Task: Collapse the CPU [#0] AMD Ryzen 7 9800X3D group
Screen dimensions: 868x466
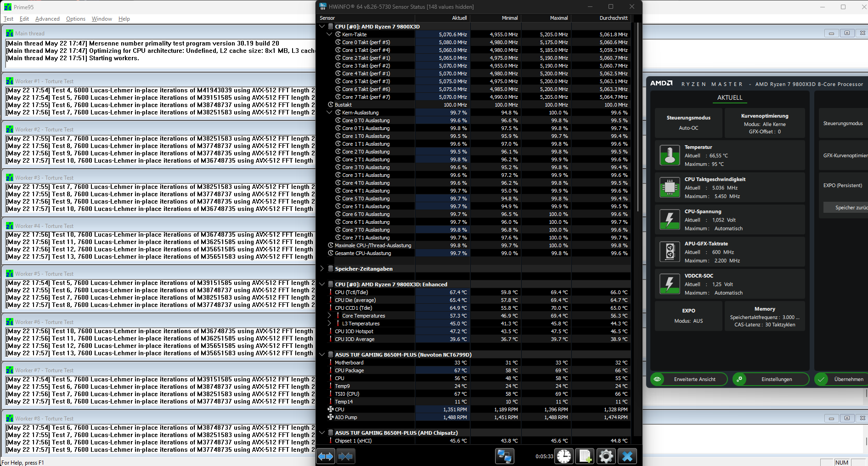Action: click(322, 27)
